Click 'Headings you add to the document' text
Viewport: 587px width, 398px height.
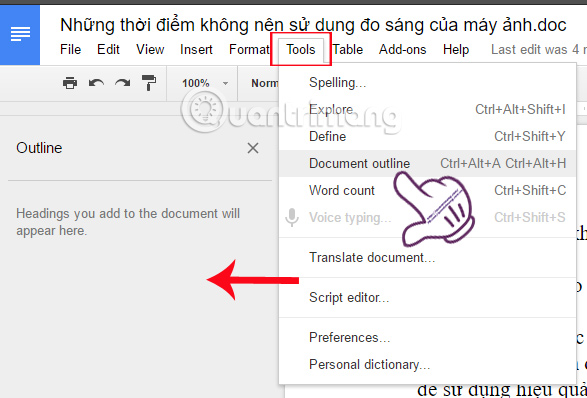click(x=128, y=222)
